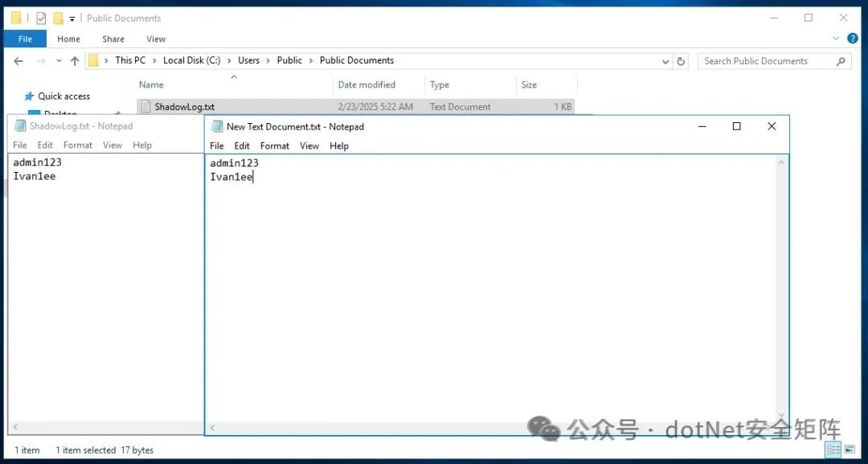Click scroll up arrow in New Text Document
The image size is (868, 464).
click(x=781, y=162)
